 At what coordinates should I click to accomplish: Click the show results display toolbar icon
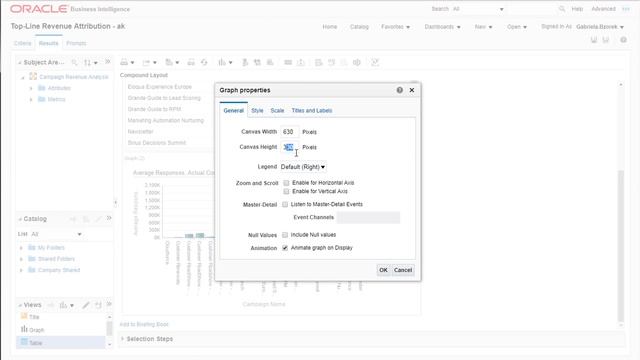(x=191, y=62)
